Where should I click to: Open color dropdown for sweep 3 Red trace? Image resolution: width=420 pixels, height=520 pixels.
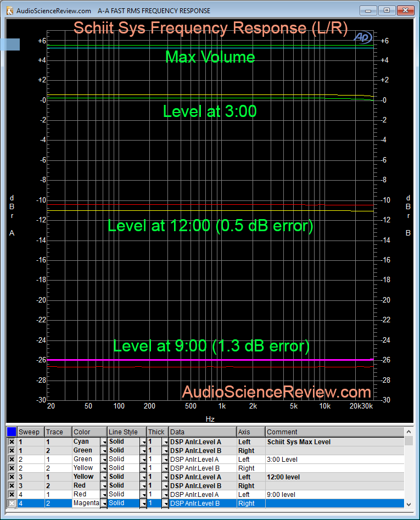(104, 485)
